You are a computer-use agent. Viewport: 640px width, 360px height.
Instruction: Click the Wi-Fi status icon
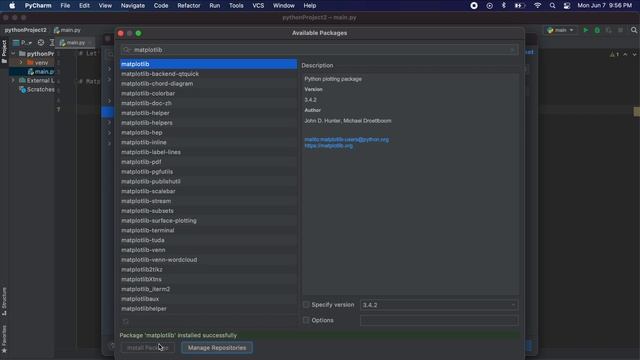(538, 6)
